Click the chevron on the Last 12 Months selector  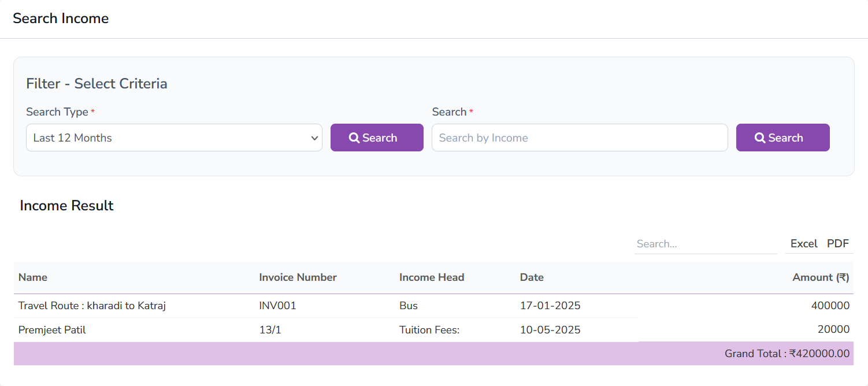[314, 138]
